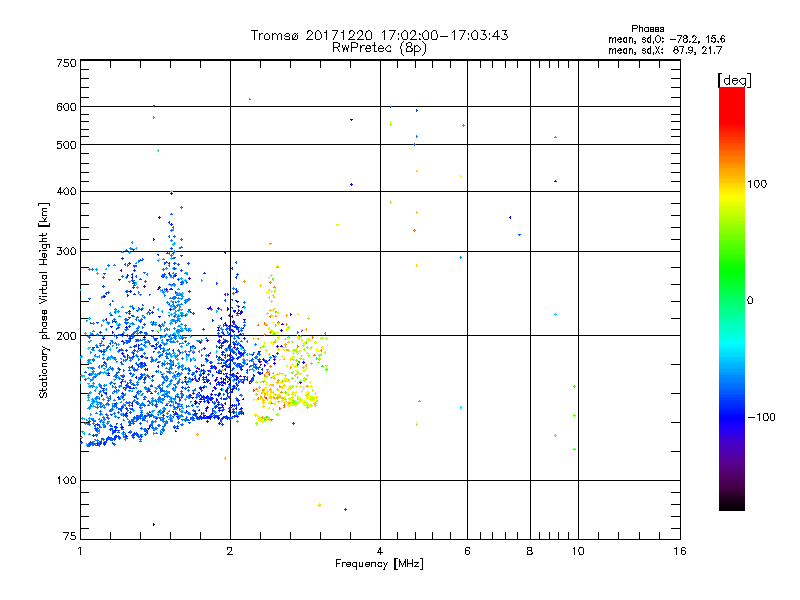This screenshot has width=800, height=600.
Task: Click the y-axis tick label '600'
Action: point(66,107)
